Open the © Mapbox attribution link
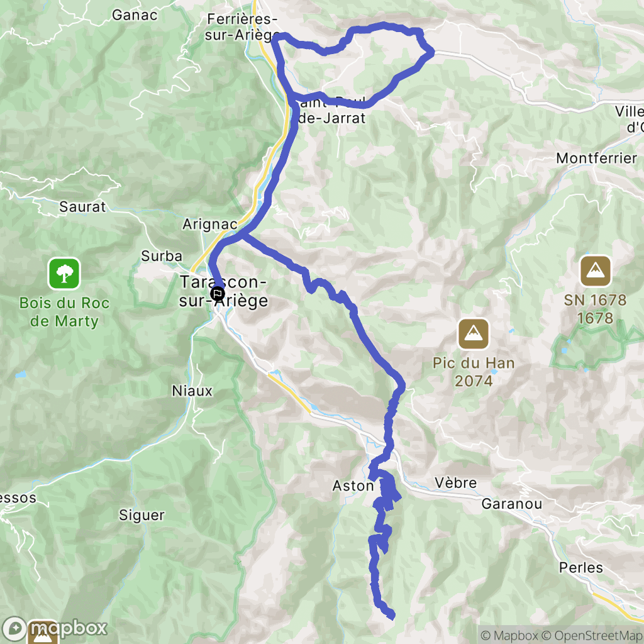The height and width of the screenshot is (644, 644). [x=509, y=635]
